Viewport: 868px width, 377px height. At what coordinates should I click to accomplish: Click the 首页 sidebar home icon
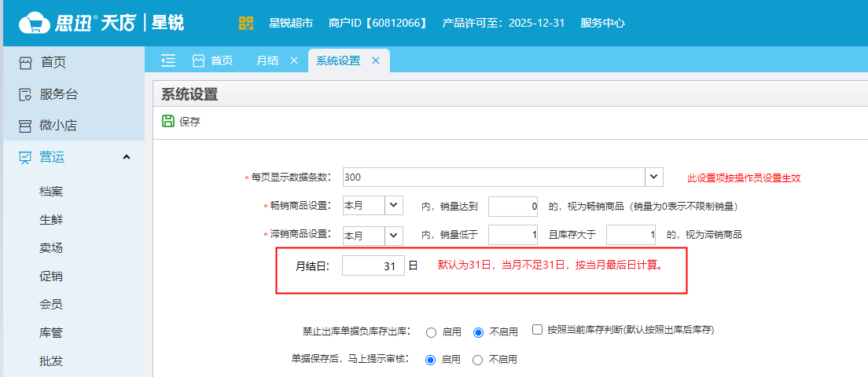coord(25,63)
